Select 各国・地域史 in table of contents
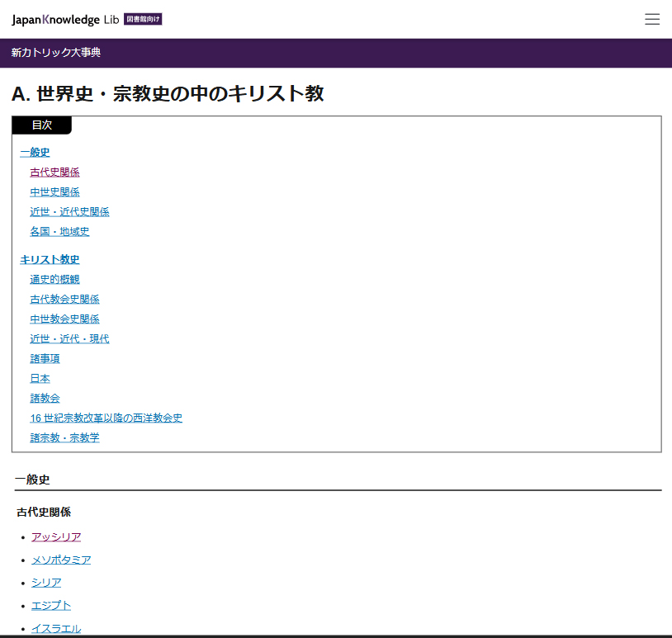672x638 pixels. pos(59,231)
